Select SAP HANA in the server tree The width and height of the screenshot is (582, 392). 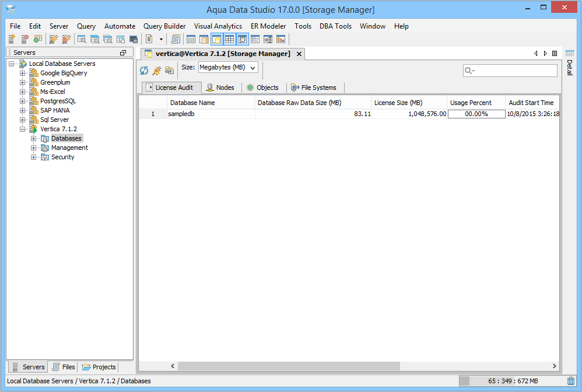point(55,110)
